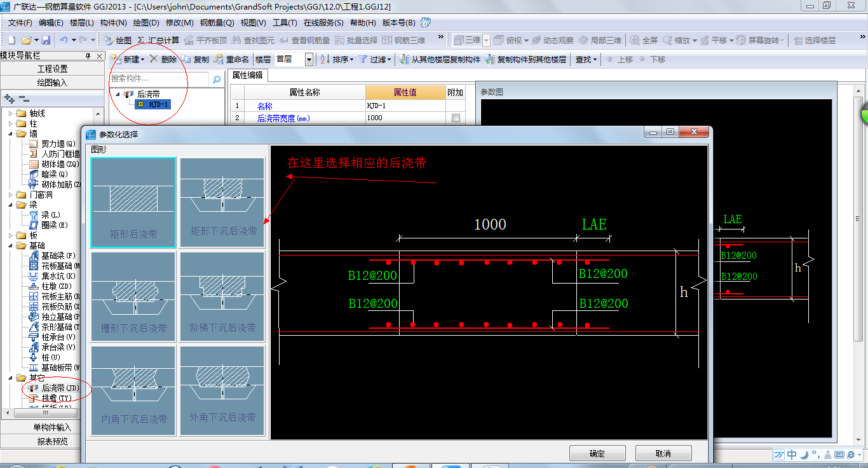The height and width of the screenshot is (468, 868).
Task: Click the New file icon in toolbar
Action: (x=11, y=40)
